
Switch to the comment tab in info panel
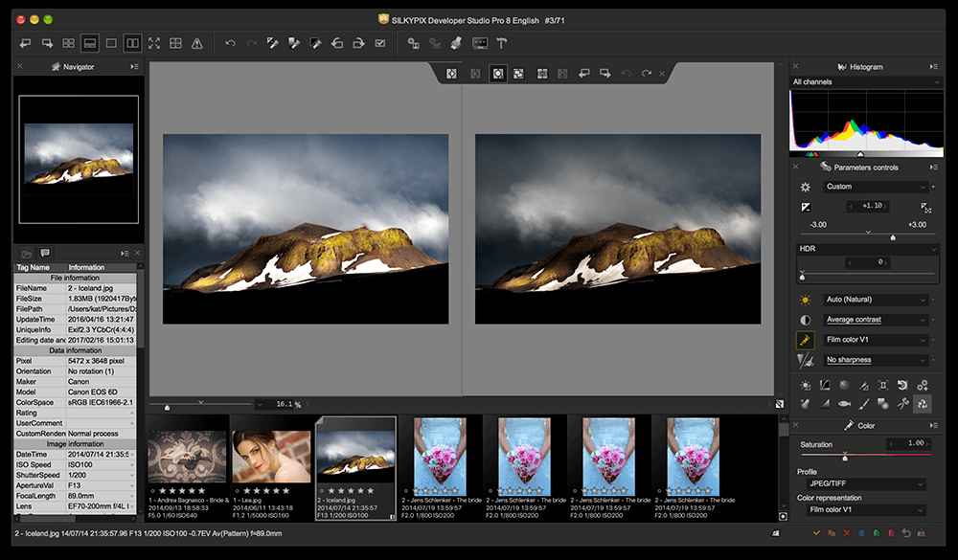point(44,253)
